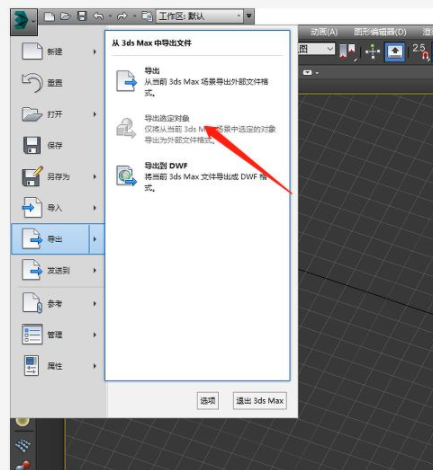Select 重置 (Reset) in application menu
Viewport: 433px width, 470px height.
pyautogui.click(x=57, y=83)
